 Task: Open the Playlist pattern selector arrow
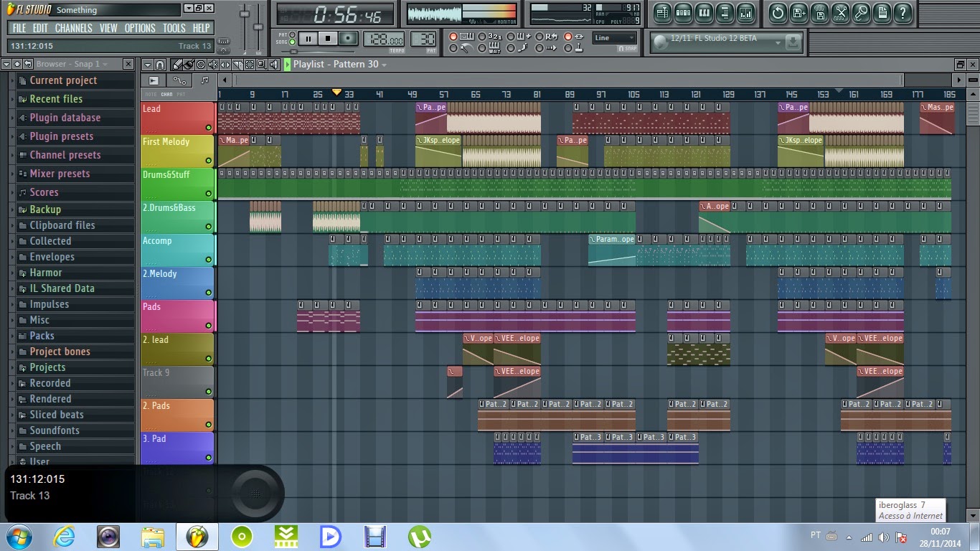(385, 65)
